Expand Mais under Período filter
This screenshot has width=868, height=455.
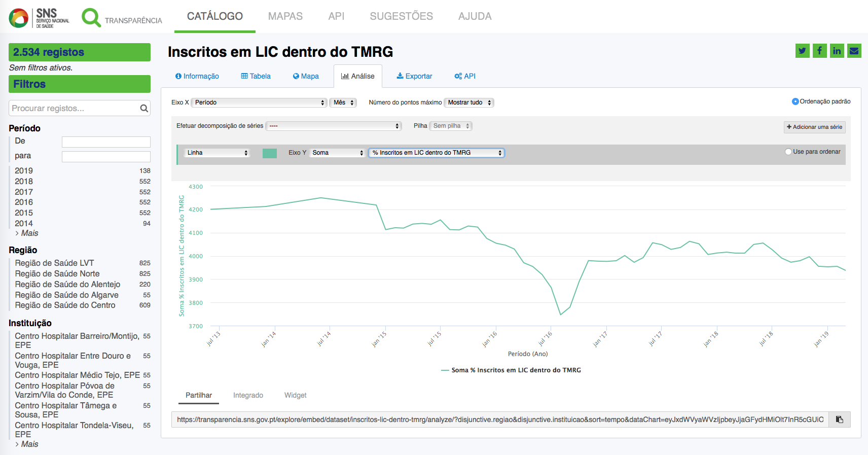[x=27, y=233]
